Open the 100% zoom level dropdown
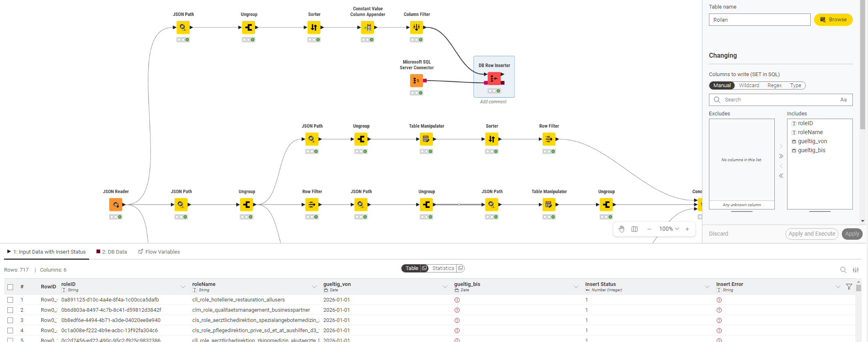 (669, 229)
